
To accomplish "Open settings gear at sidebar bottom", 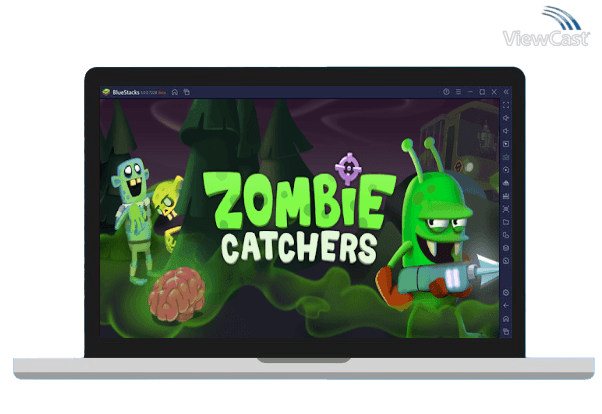I will tap(506, 293).
